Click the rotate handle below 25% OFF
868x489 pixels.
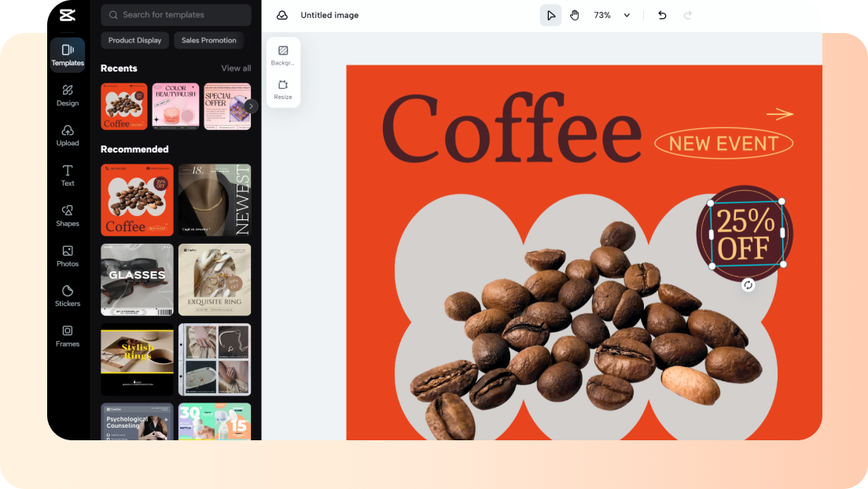tap(748, 285)
